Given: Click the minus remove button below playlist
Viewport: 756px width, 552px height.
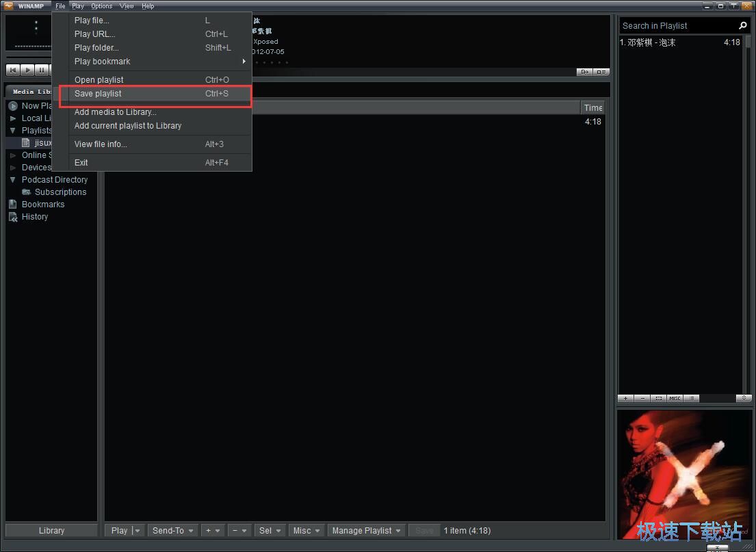Looking at the screenshot, I should point(642,398).
